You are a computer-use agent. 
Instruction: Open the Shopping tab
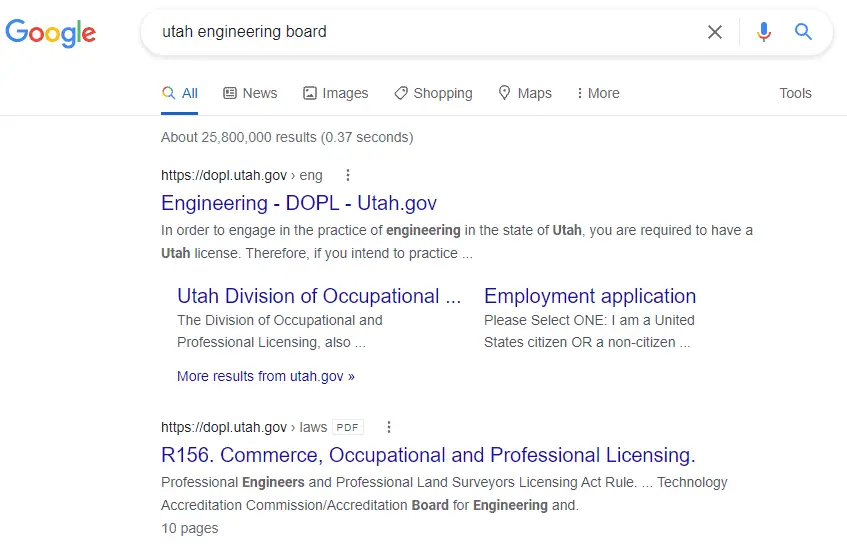tap(433, 93)
